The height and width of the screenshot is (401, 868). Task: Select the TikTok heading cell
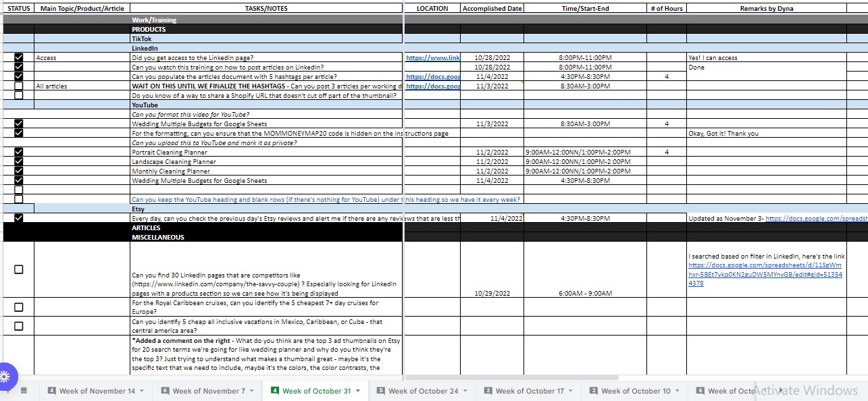[x=267, y=38]
